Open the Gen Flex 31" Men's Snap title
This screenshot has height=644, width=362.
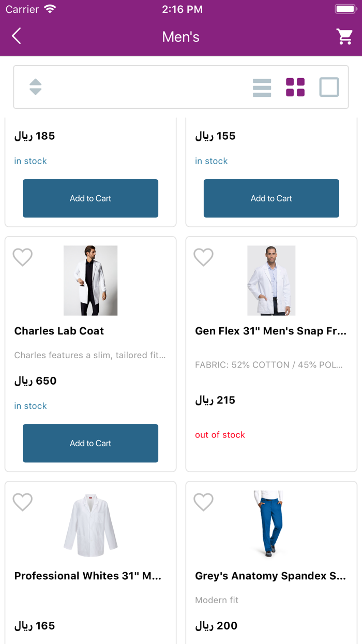pos(270,331)
